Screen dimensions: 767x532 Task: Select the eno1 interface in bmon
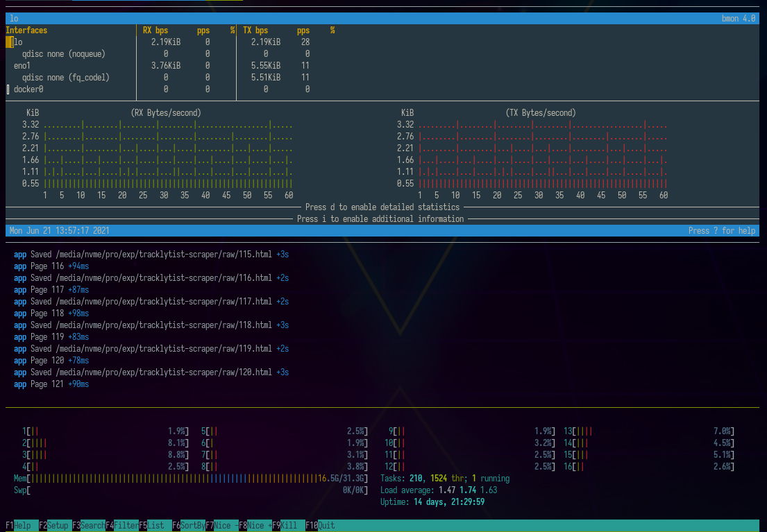(x=22, y=66)
